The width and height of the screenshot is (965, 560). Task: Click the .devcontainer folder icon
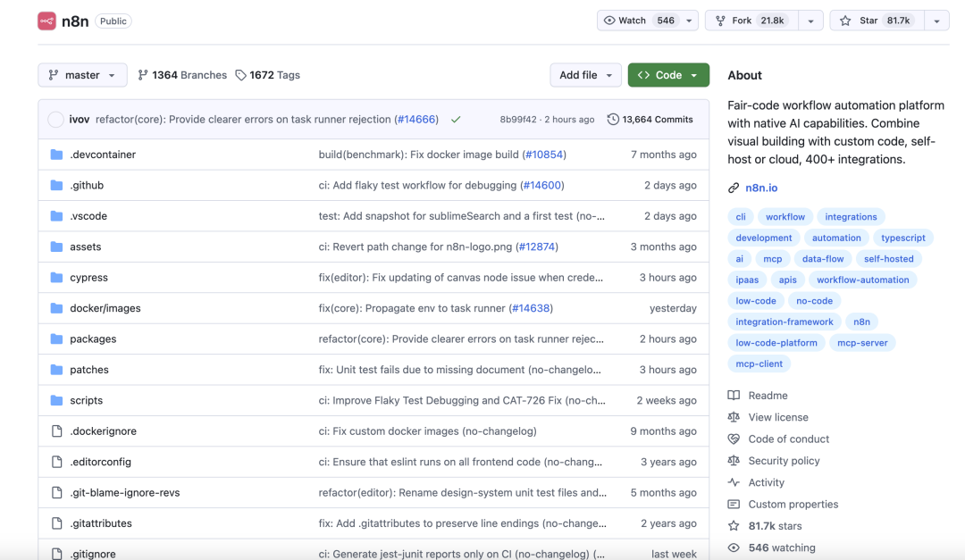click(x=56, y=155)
